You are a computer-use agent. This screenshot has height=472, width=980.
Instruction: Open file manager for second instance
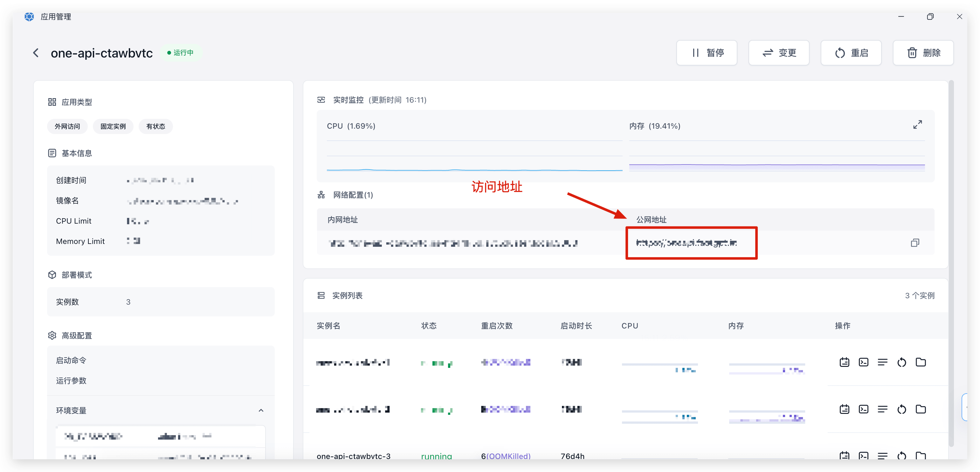920,409
